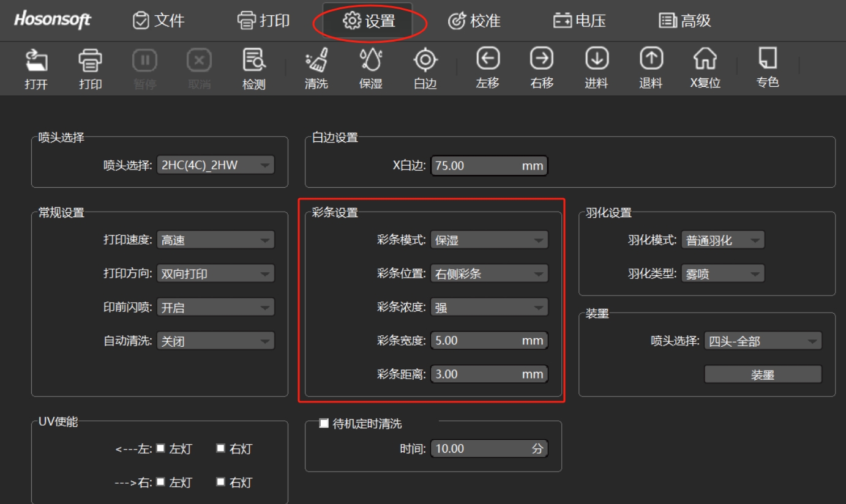Switch to the 校准 tab

[x=476, y=20]
